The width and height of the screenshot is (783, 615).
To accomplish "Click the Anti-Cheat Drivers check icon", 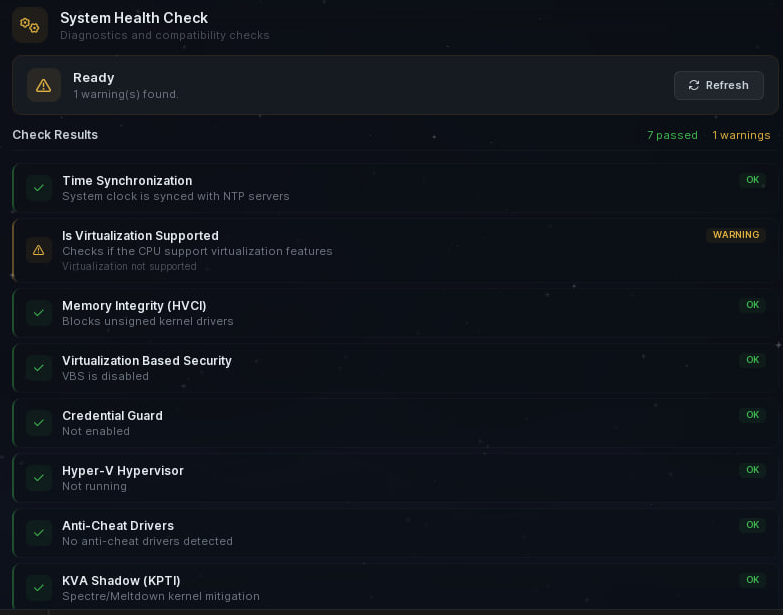I will coord(39,532).
